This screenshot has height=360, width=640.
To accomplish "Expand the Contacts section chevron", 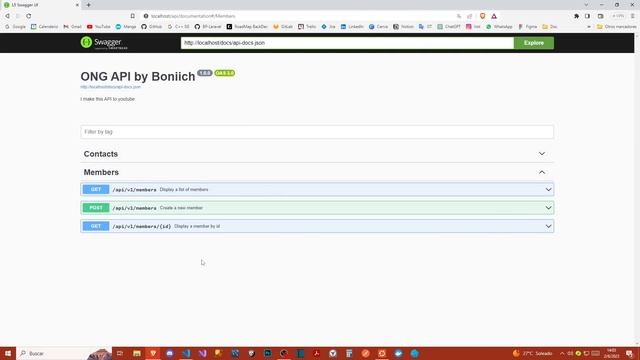I will click(x=542, y=154).
